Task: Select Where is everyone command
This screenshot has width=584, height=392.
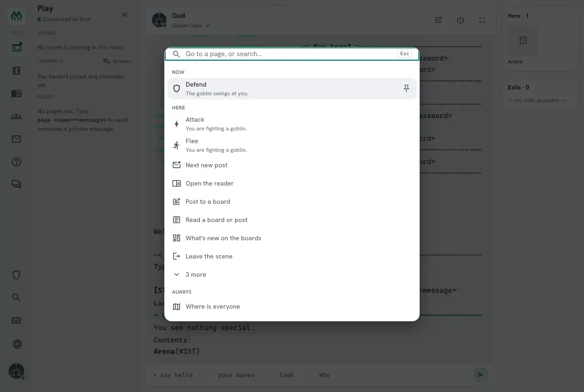Action: [x=292, y=306]
